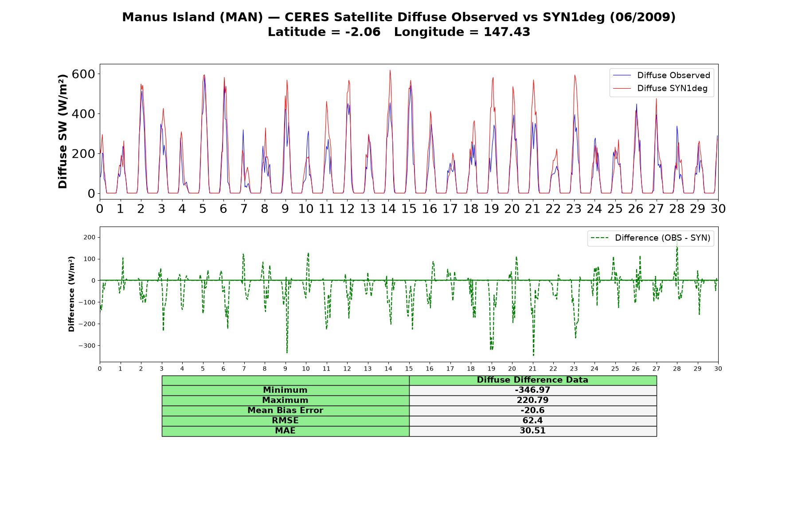This screenshot has height=532, width=798.
Task: Click the 600 tick label on upper y-axis
Action: (x=83, y=74)
